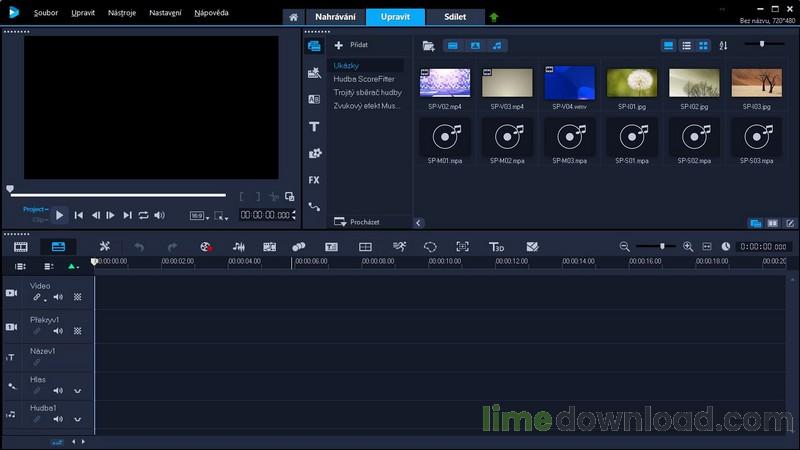Open the 3D Title Editor tool

coord(496,246)
